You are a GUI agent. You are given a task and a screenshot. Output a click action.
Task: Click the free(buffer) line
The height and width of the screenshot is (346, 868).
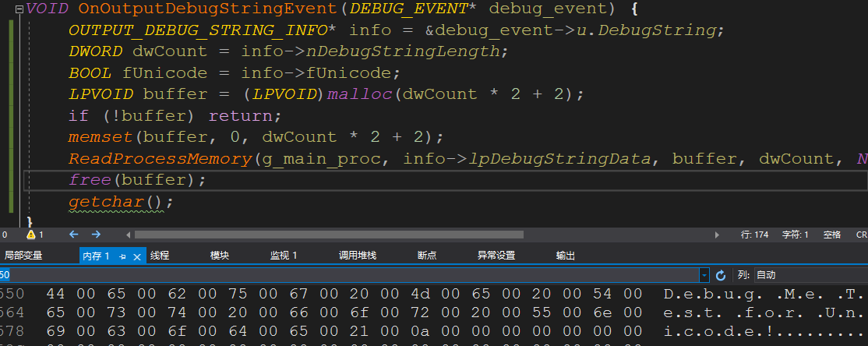pos(137,180)
